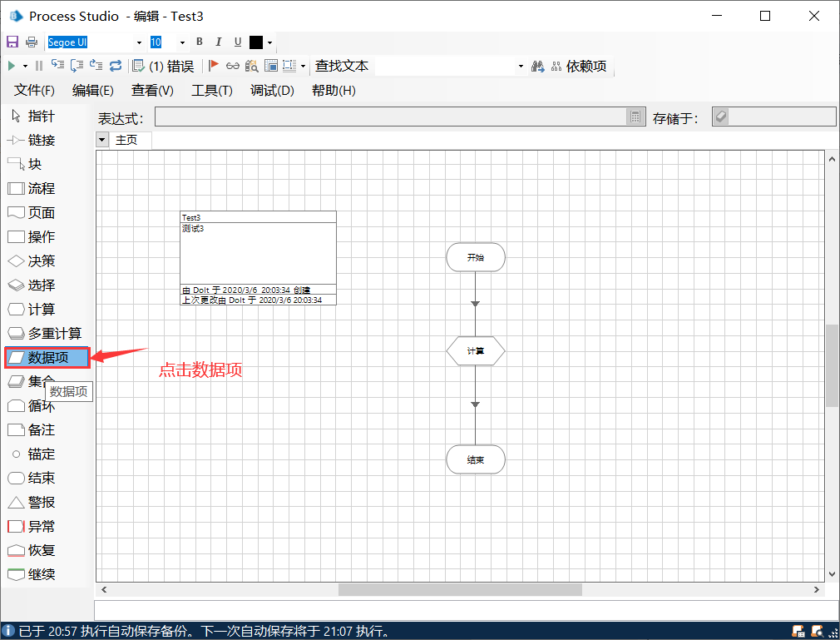Open the 查看(V) menu

point(153,91)
